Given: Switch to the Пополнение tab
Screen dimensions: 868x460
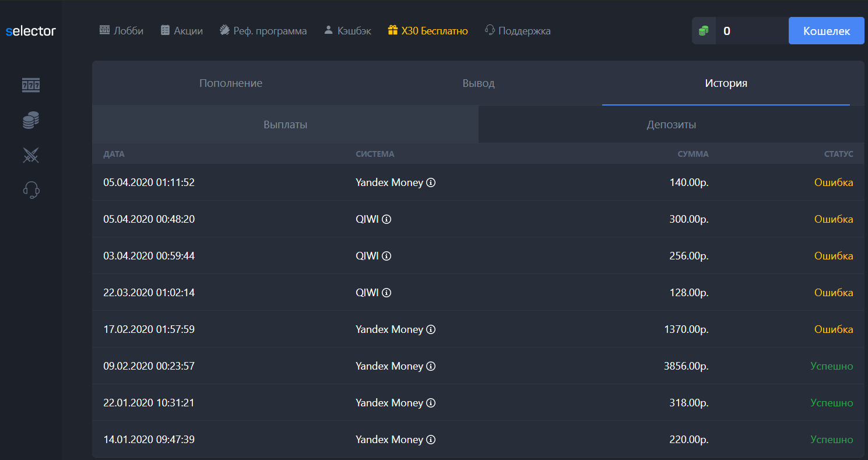Looking at the screenshot, I should tap(231, 83).
